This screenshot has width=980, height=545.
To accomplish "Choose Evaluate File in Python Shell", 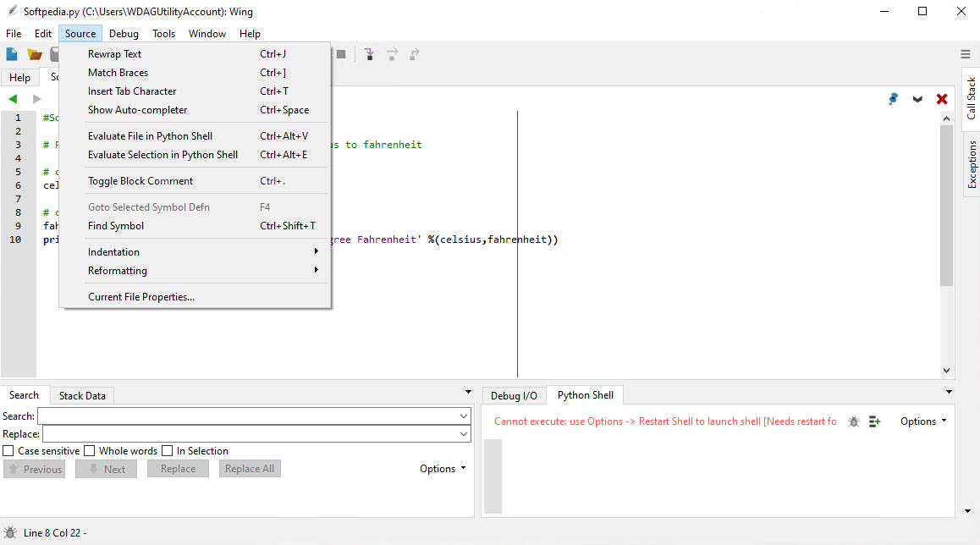I will coord(195,136).
